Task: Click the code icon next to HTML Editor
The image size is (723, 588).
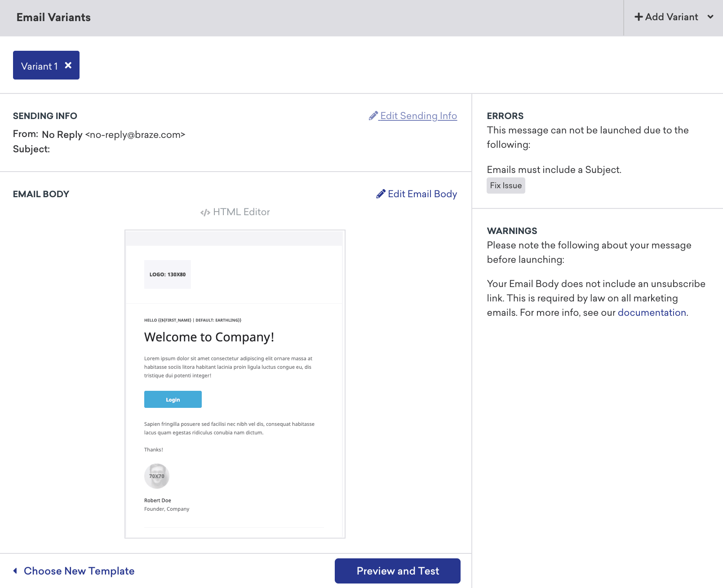Action: tap(206, 212)
